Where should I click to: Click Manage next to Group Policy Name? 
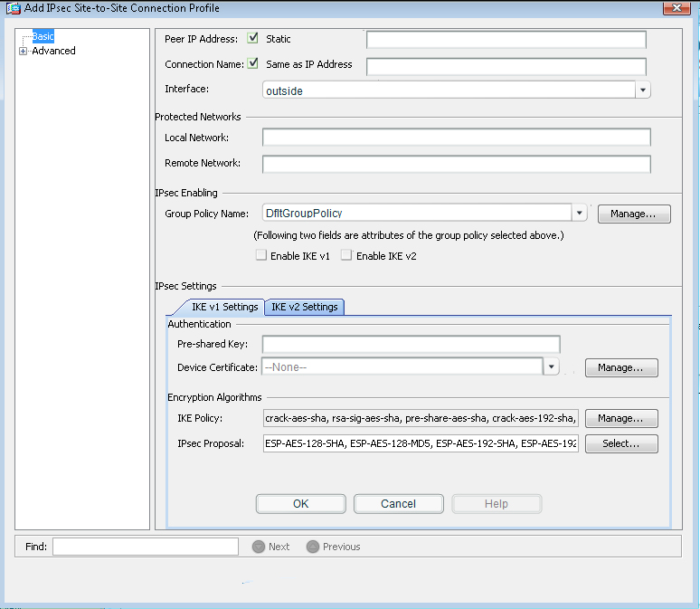(x=633, y=214)
